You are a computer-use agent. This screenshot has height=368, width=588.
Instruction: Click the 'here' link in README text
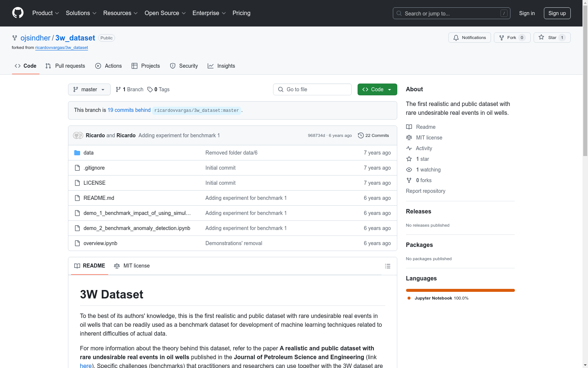[x=86, y=366]
